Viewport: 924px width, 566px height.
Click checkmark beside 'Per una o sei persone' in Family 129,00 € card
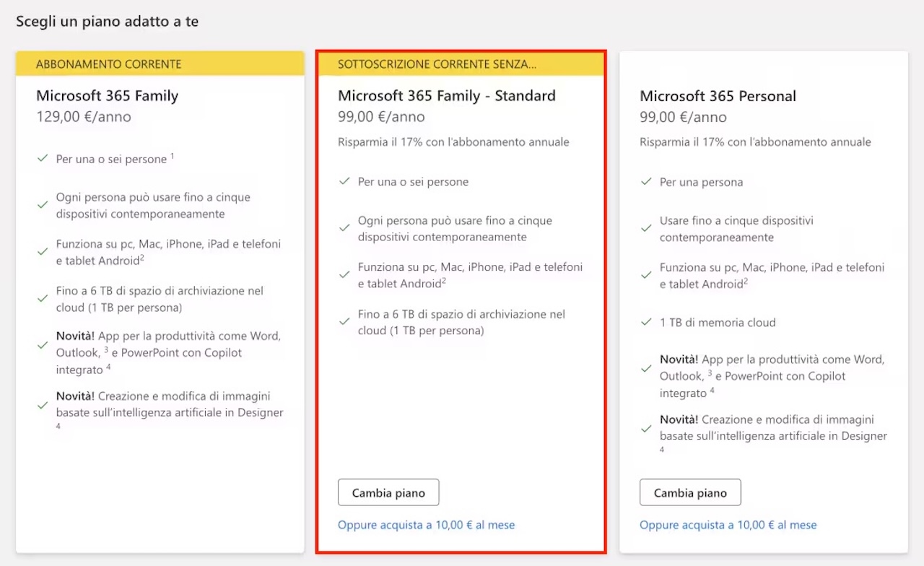[43, 158]
